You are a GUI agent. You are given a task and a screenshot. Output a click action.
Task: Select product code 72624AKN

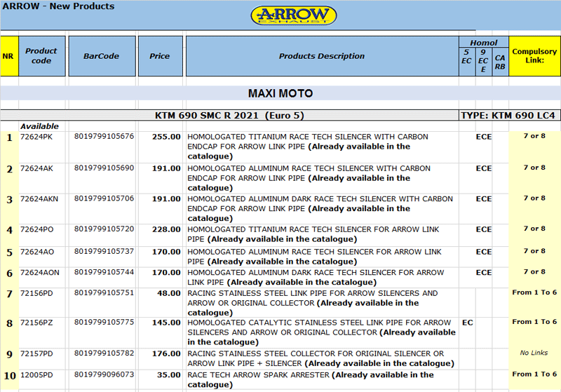(39, 199)
